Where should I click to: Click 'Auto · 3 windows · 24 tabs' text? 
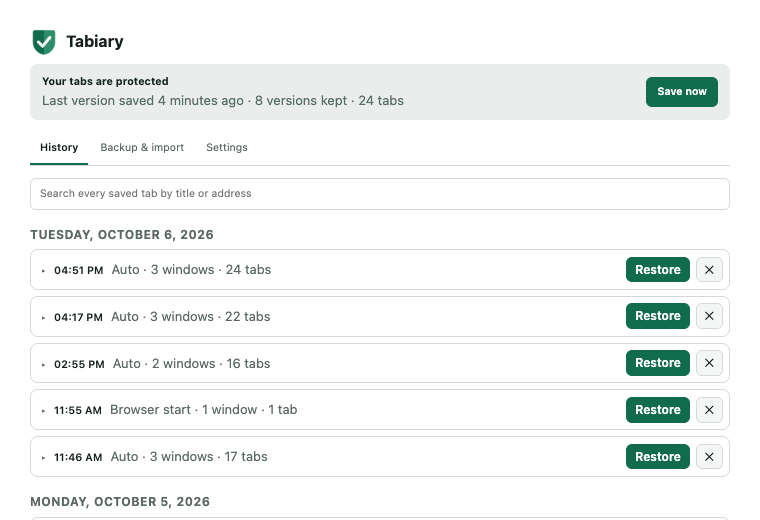point(191,269)
